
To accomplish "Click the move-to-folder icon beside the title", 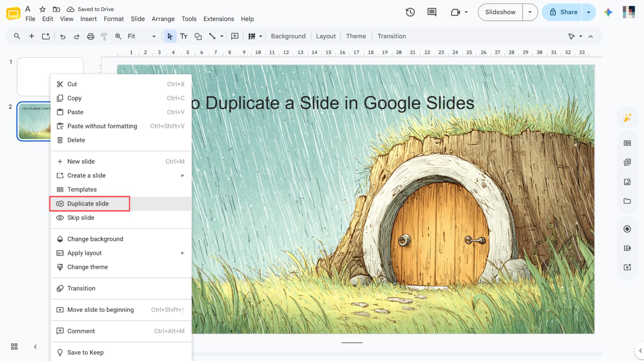I will click(x=56, y=9).
